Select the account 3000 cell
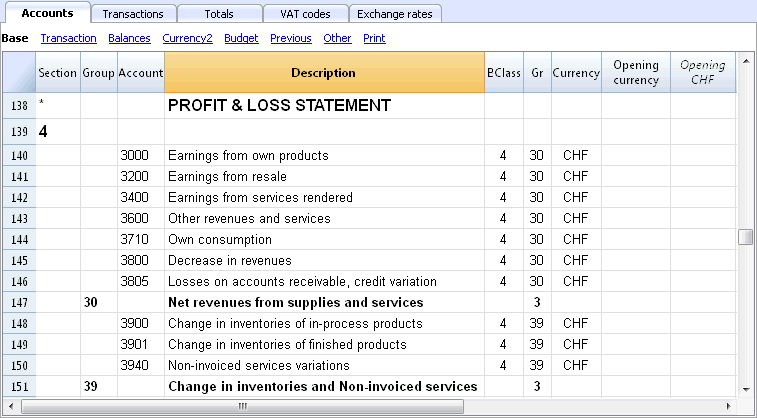Image resolution: width=757 pixels, height=418 pixels. click(141, 155)
